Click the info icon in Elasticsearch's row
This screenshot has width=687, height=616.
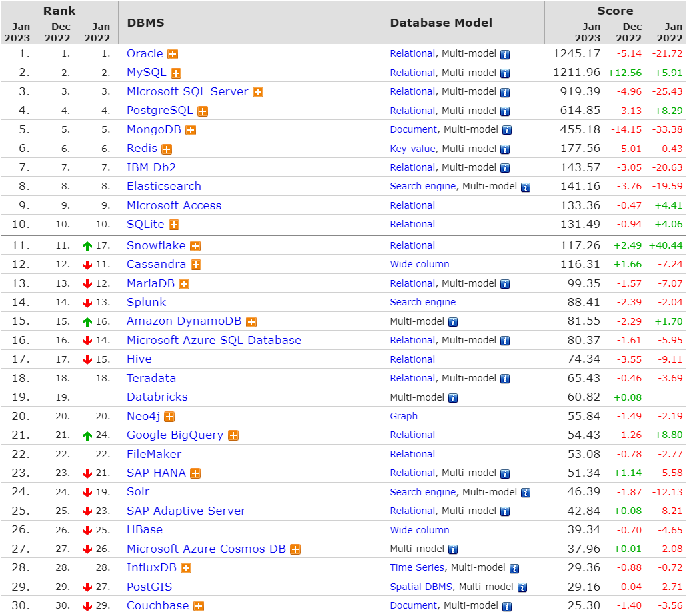526,187
